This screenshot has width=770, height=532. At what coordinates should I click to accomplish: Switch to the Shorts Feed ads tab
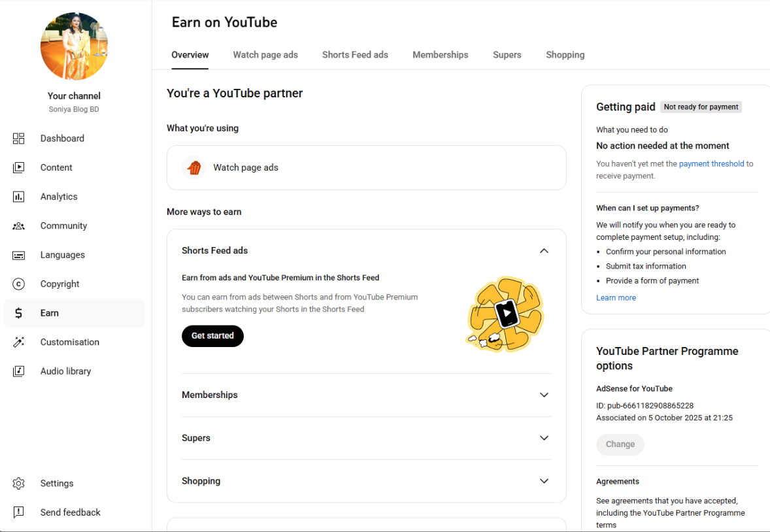click(355, 55)
